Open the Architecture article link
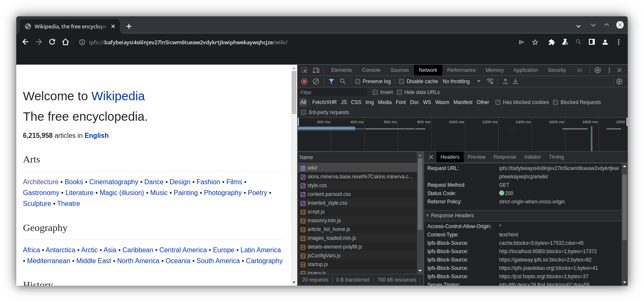This screenshot has width=644, height=302. 41,182
